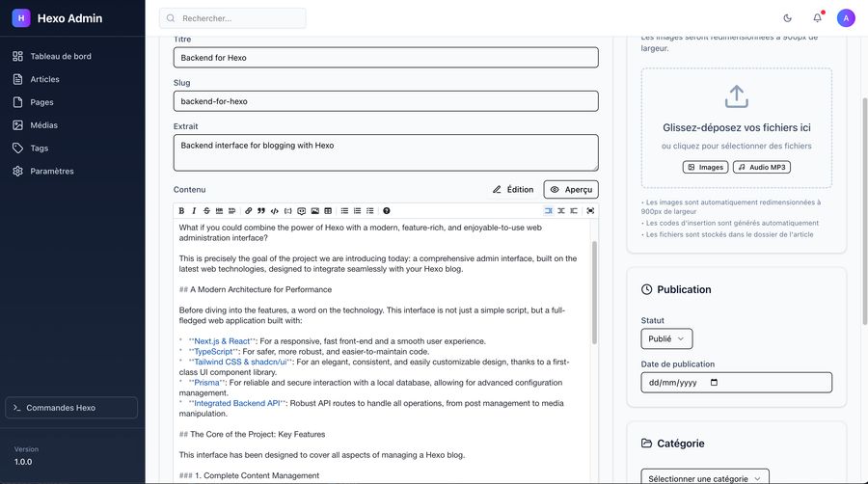868x484 pixels.
Task: Insert a comment using bubble icon
Action: (x=301, y=211)
